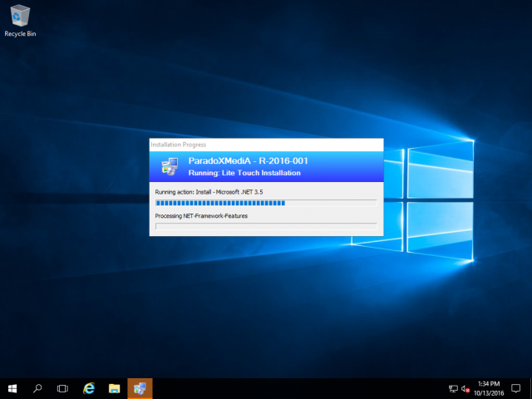The width and height of the screenshot is (532, 399).
Task: Click the ParadoXMediA - R-2016-001 heading
Action: point(248,160)
